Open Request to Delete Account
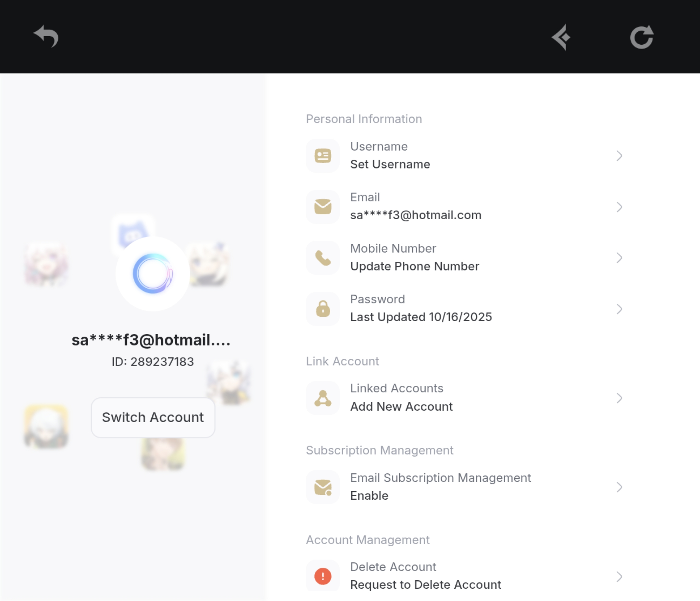700x601 pixels. (x=426, y=585)
